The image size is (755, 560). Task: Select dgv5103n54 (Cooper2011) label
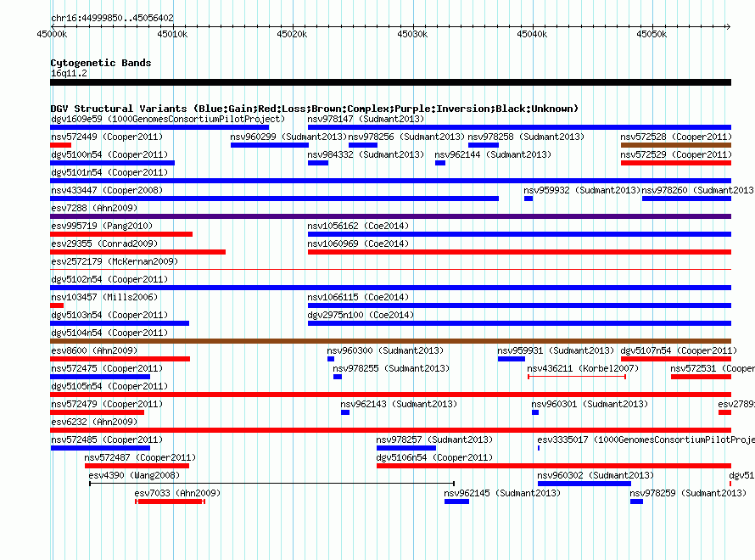coord(109,315)
